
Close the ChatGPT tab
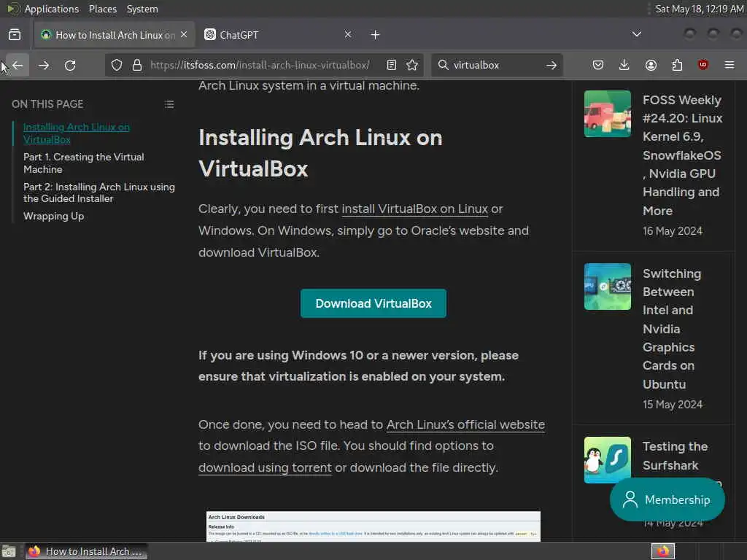[348, 34]
